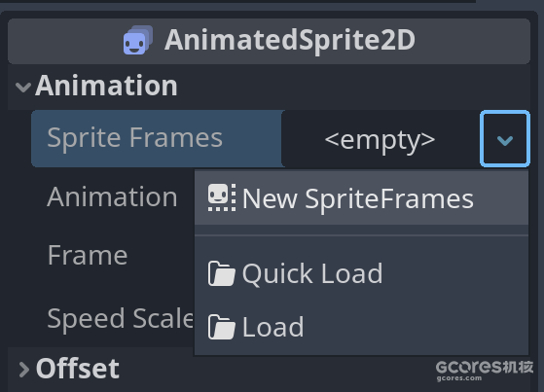Click the <empty> Sprite Frames resource field
The image size is (544, 392).
tap(381, 139)
